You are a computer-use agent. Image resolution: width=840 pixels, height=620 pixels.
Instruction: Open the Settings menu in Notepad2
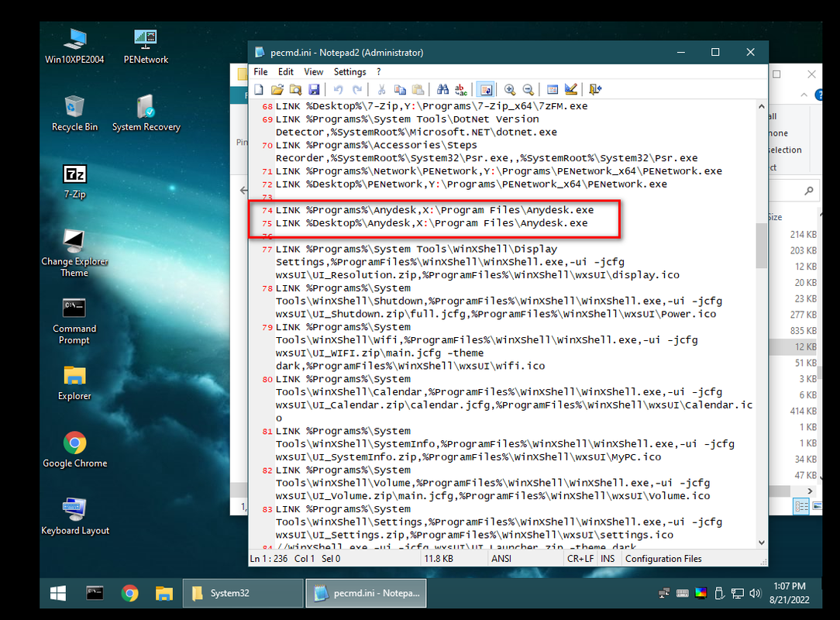point(349,72)
